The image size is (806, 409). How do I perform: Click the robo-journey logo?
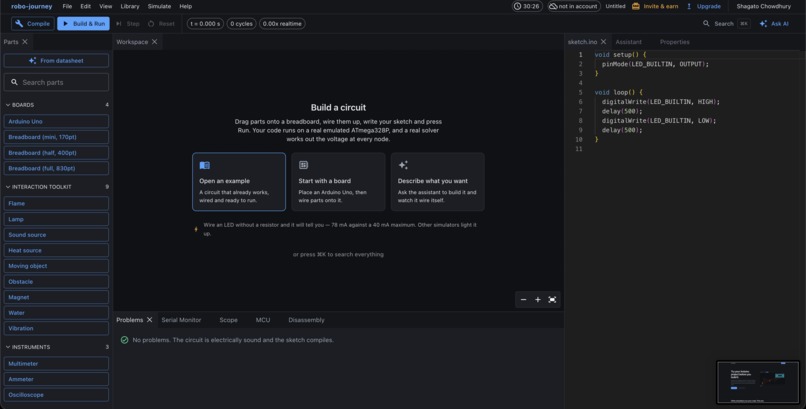[32, 6]
